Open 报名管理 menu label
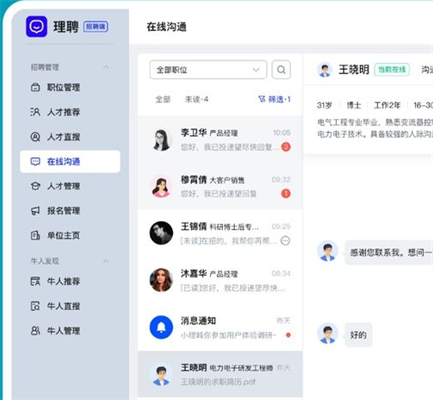This screenshot has width=433, height=400. [x=63, y=211]
